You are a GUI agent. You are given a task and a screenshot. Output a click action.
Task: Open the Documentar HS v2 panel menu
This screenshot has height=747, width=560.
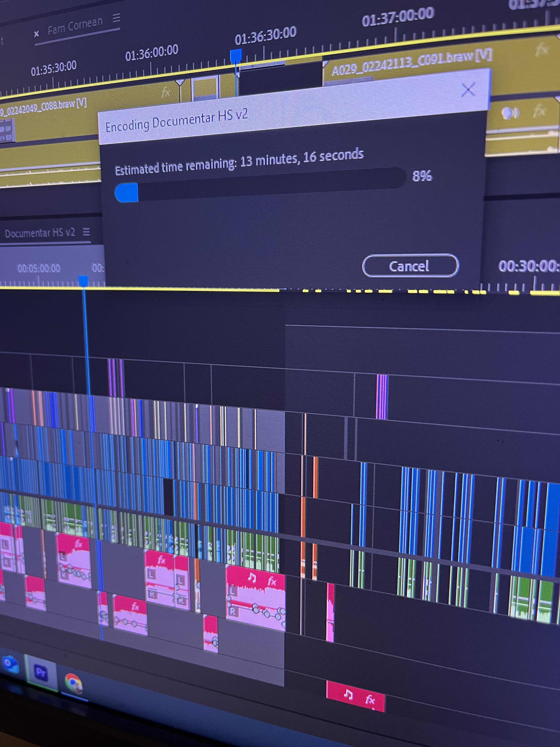point(86,232)
